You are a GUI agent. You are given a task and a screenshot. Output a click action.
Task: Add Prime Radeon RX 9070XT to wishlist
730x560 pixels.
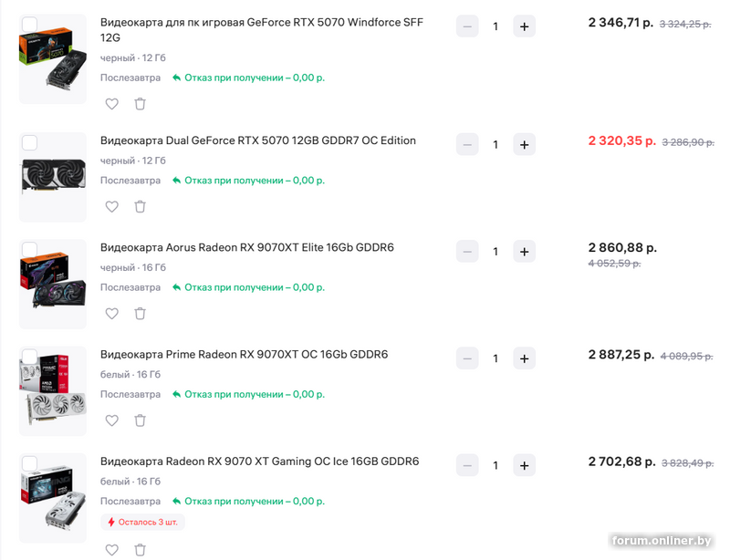coord(112,420)
